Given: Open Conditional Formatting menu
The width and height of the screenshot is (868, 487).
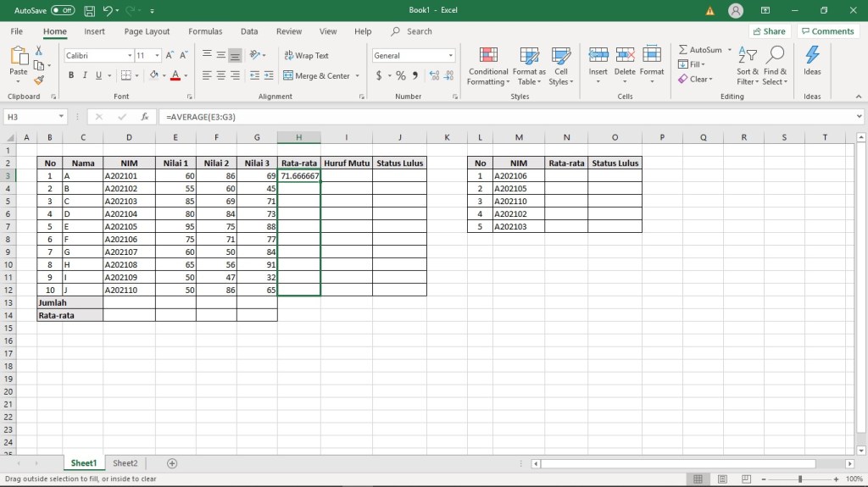Looking at the screenshot, I should point(488,65).
